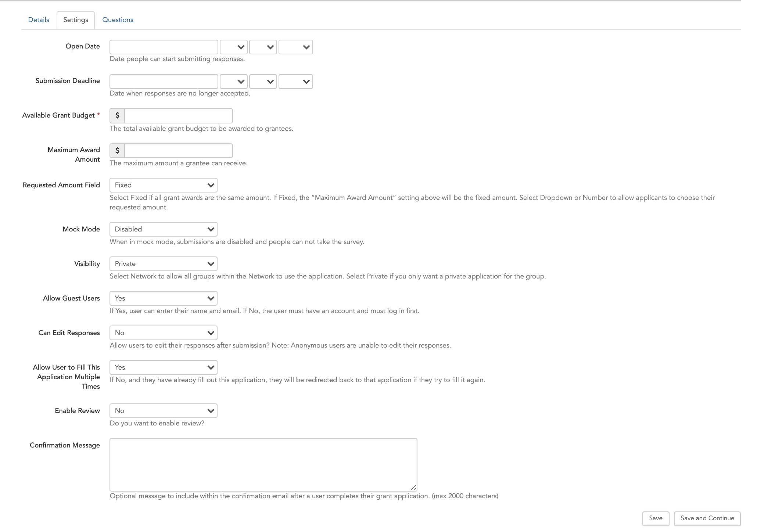Click the dollar sign beside Available Grant Budget

click(117, 115)
